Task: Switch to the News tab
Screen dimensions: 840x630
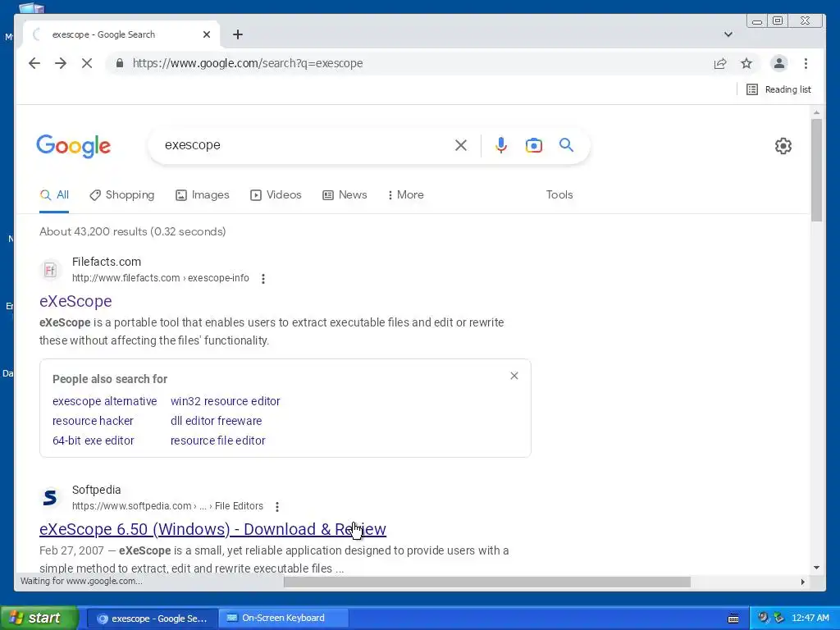Action: 345,195
